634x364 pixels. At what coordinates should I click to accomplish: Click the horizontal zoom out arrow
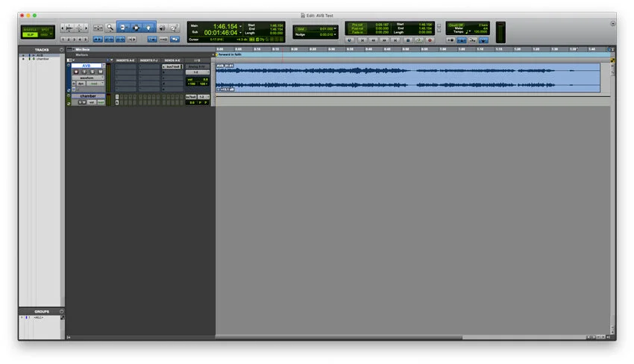(x=63, y=28)
